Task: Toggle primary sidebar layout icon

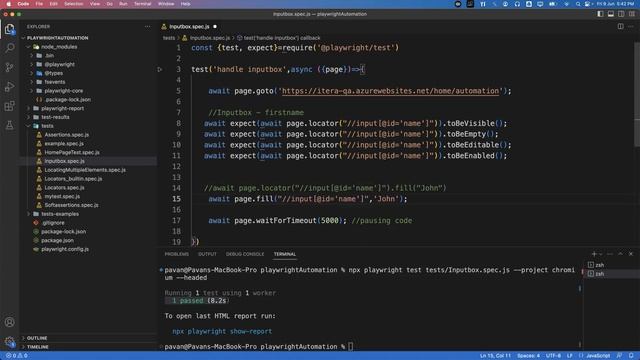Action: click(x=600, y=14)
